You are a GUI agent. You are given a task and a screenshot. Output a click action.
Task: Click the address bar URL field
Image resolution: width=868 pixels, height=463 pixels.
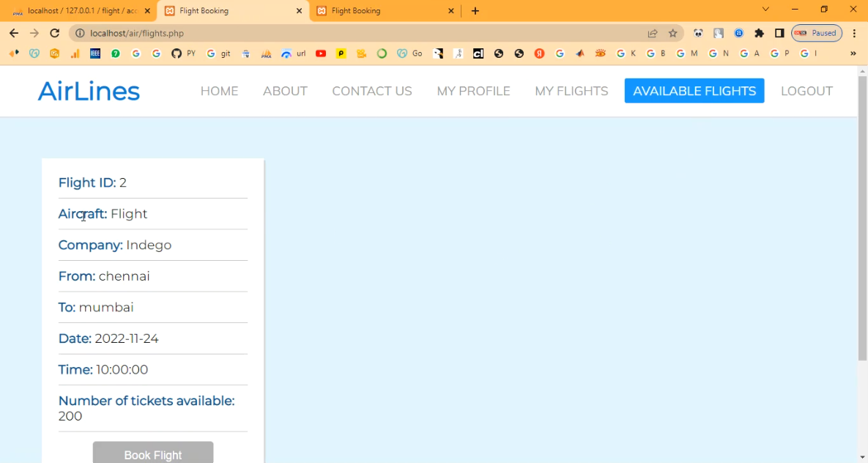tap(366, 33)
